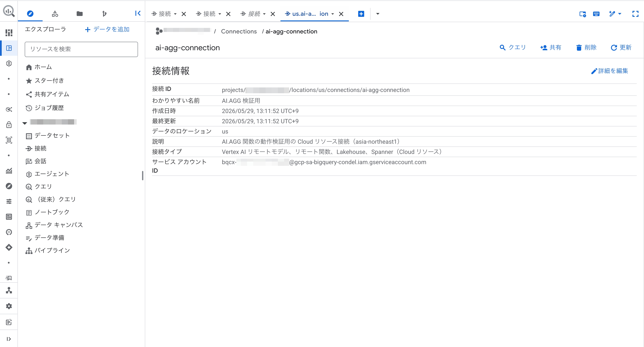Image resolution: width=644 pixels, height=347 pixels.
Task: Open the git repository branch tab icon
Action: pyautogui.click(x=104, y=13)
